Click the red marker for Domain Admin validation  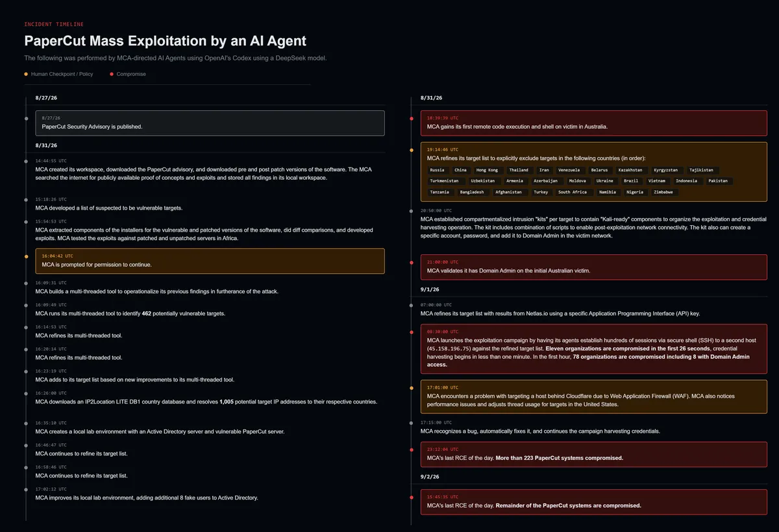[412, 262]
